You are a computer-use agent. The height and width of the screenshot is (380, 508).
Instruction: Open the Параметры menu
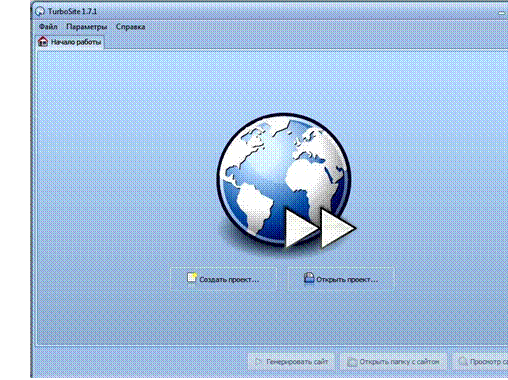(87, 27)
